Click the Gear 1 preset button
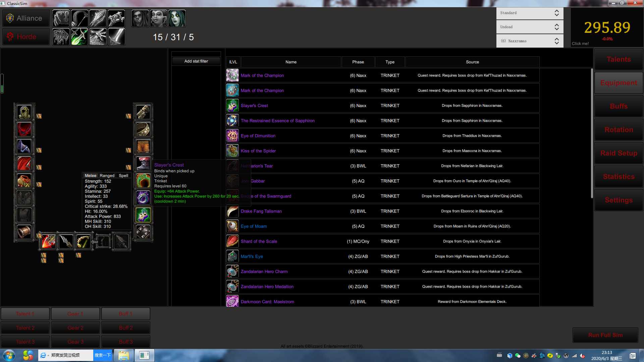Screen dimensions: 644x362 (x=75, y=314)
